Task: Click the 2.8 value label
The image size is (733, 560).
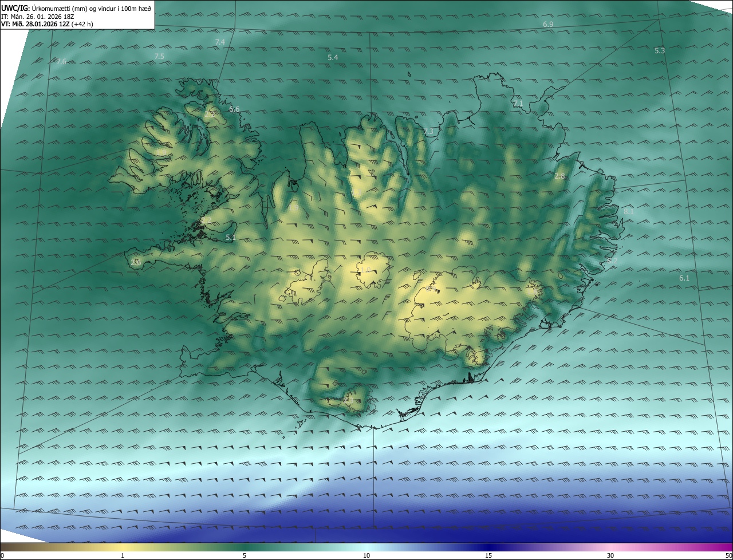Action: click(559, 176)
